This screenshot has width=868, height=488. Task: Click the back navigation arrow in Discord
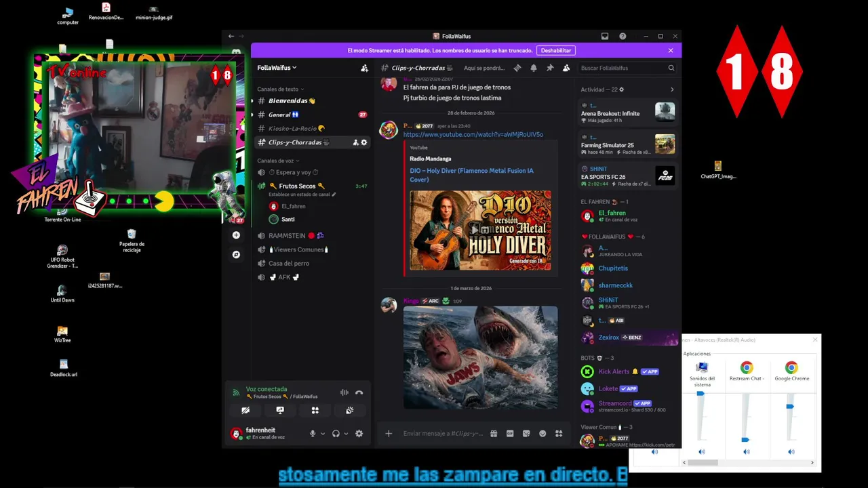[231, 36]
